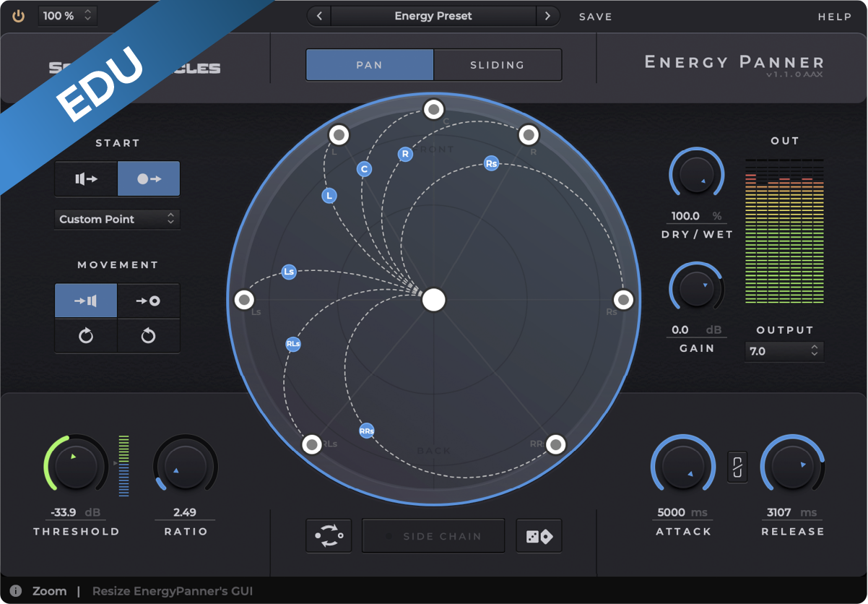Select the blue L channel node
The image size is (868, 604).
329,196
